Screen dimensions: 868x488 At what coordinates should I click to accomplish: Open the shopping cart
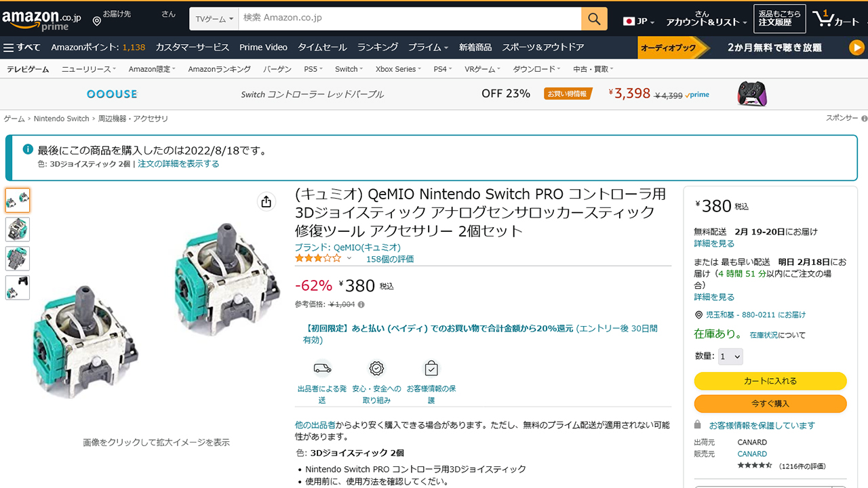pos(837,19)
